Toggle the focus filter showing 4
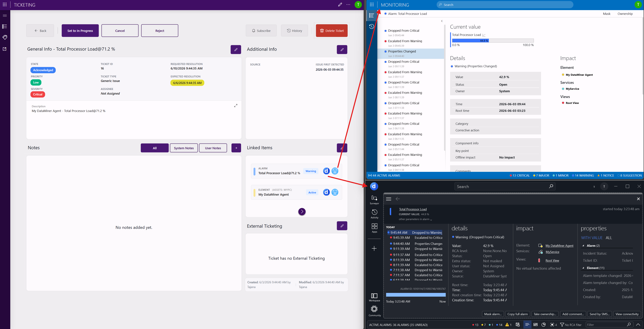 coord(554,325)
